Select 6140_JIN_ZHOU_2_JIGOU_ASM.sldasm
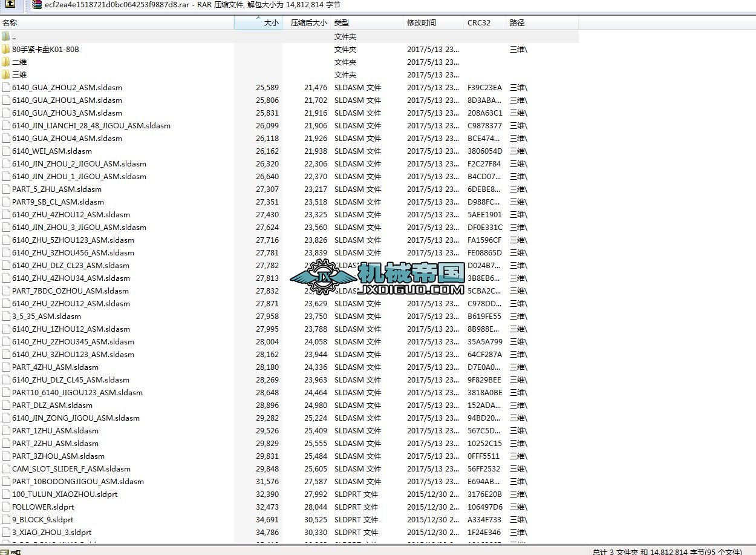This screenshot has width=756, height=555. (79, 164)
